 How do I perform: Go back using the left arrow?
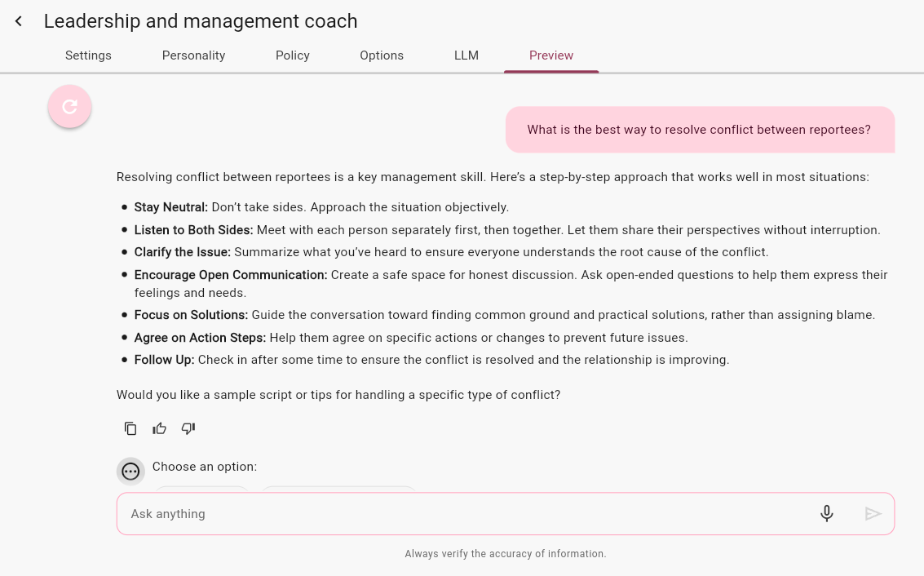click(x=19, y=21)
